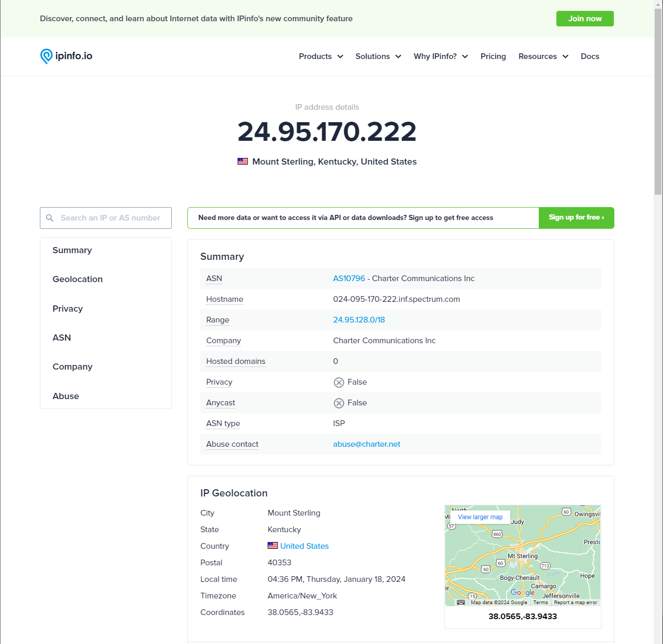Click the Hosted domains label
The image size is (663, 644).
[x=235, y=361]
